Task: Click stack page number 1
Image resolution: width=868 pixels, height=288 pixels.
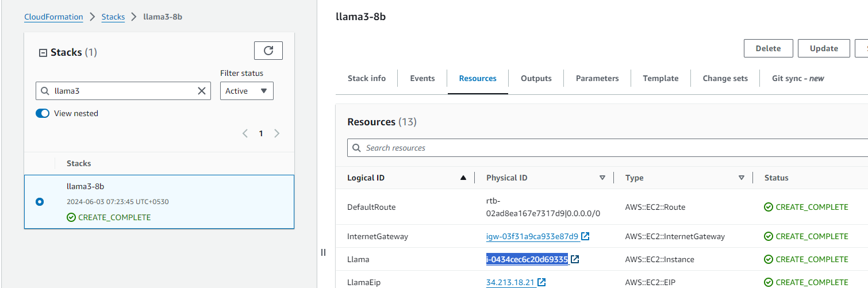Action: coord(260,133)
